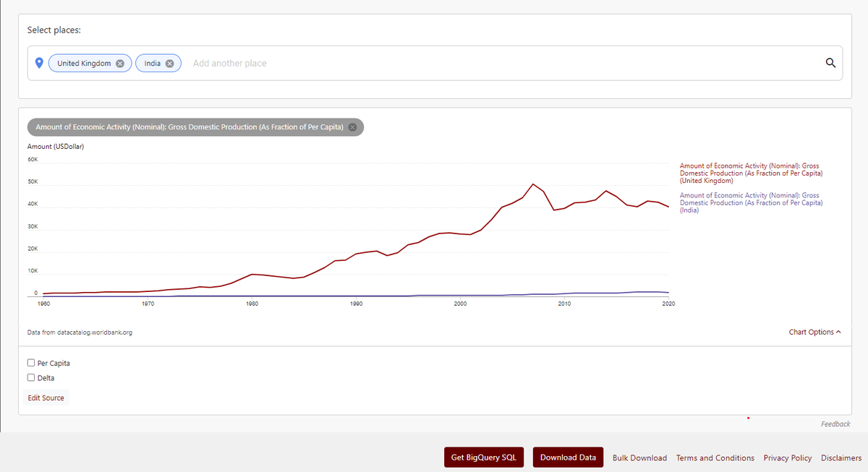
Task: Click the 30K y-axis label
Action: (33, 227)
